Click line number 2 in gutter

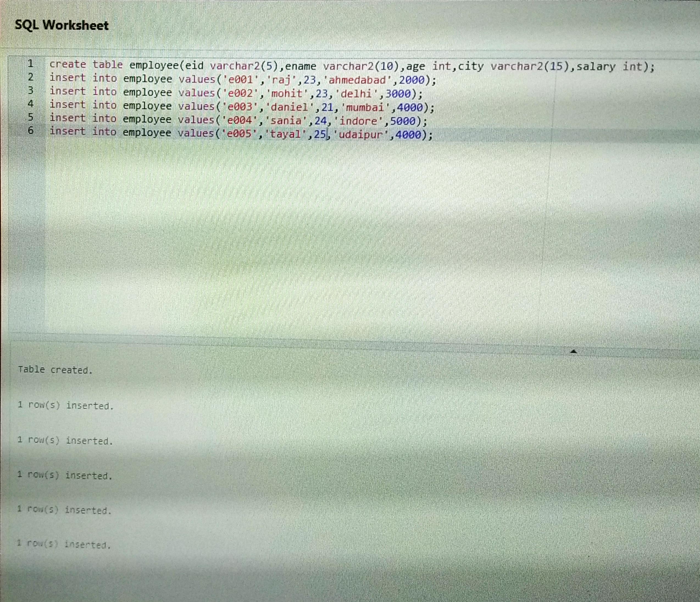click(30, 77)
